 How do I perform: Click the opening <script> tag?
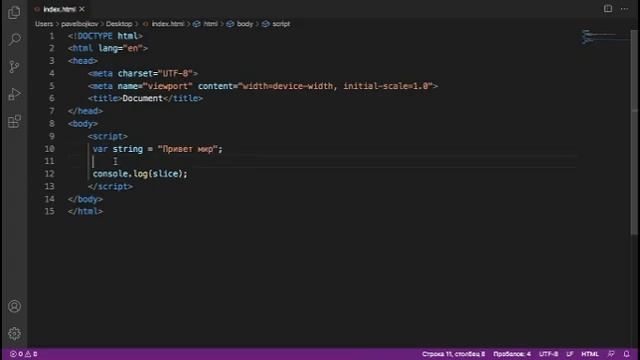click(108, 136)
